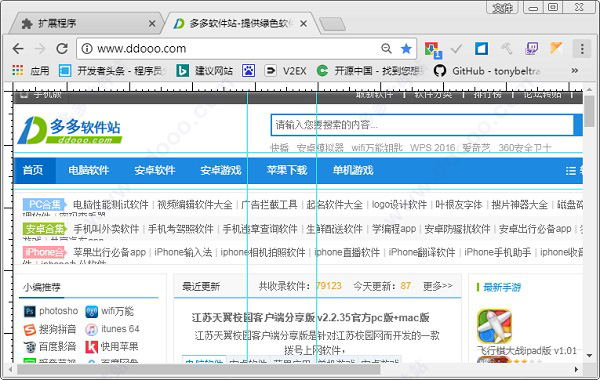
Task: Click the new tab button
Action: tap(333, 24)
